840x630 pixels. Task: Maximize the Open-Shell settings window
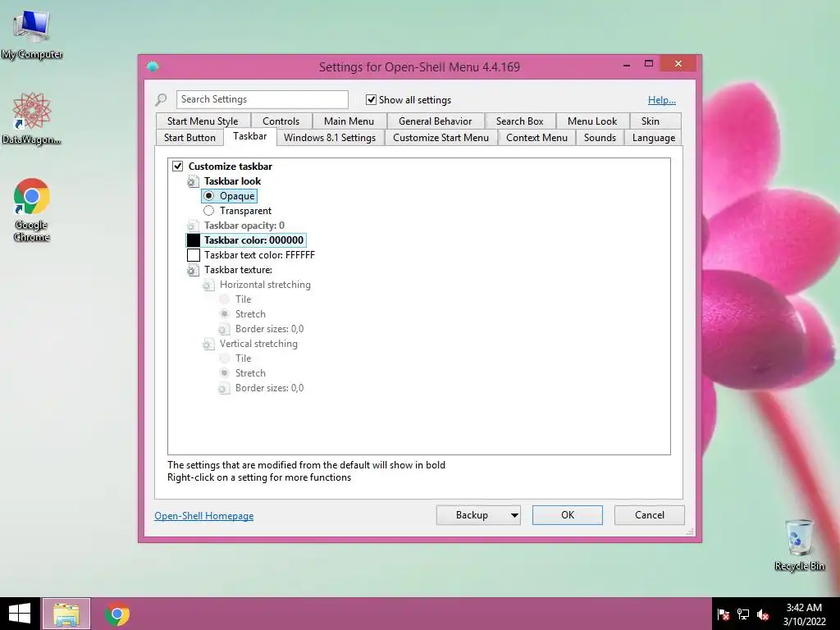tap(649, 64)
